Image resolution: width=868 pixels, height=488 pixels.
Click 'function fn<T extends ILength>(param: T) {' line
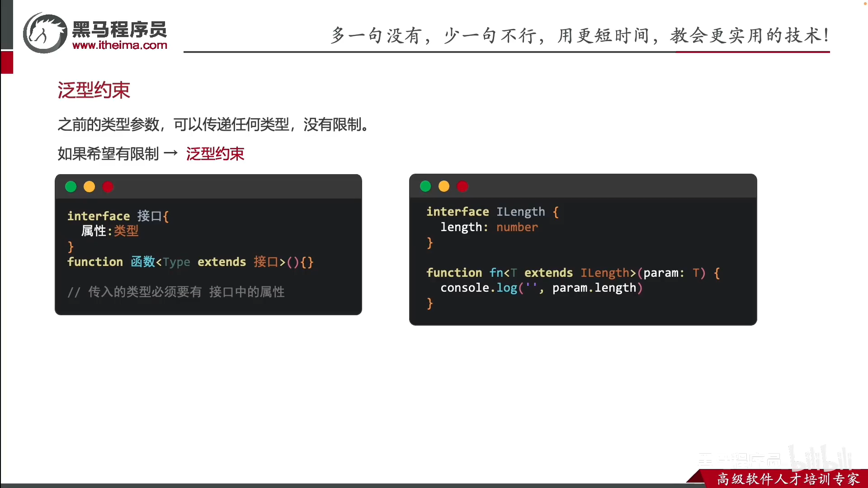[x=573, y=273]
